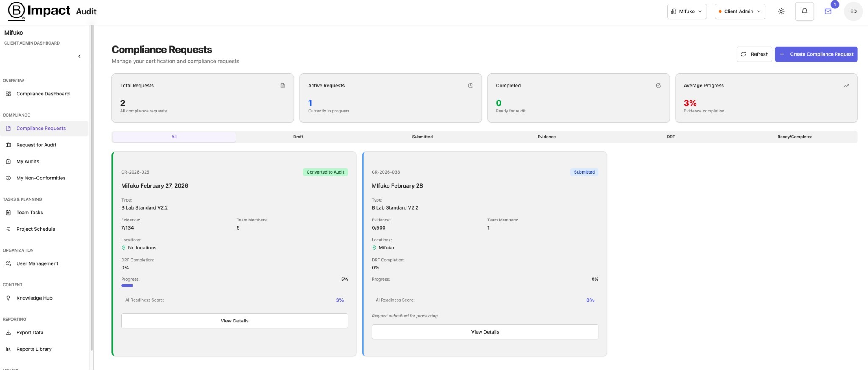Click the No locations pin icon
Image resolution: width=868 pixels, height=370 pixels.
(x=124, y=247)
